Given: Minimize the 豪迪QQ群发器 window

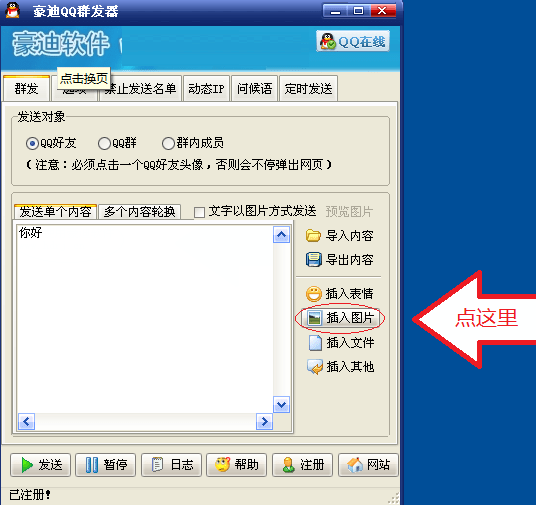Looking at the screenshot, I should click(x=335, y=11).
